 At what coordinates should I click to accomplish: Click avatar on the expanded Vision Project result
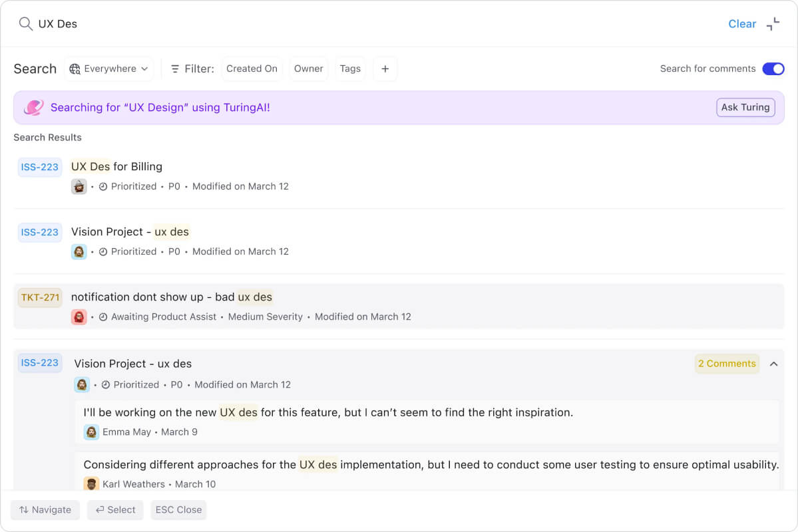(82, 384)
